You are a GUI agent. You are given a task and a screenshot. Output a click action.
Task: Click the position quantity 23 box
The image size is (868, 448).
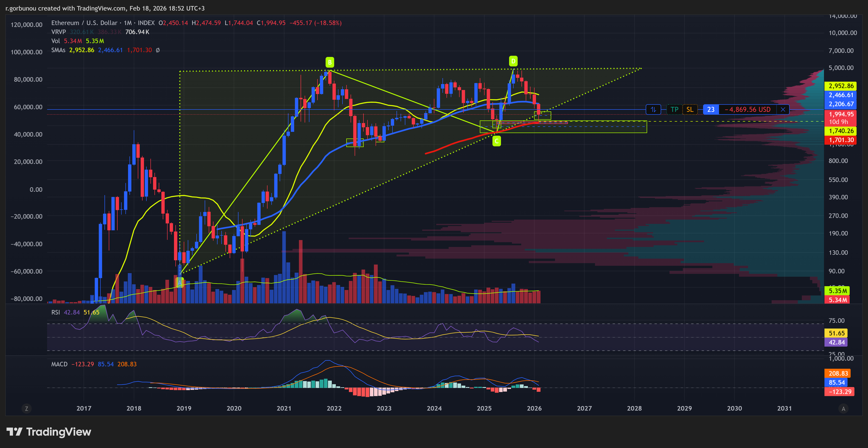pos(710,110)
